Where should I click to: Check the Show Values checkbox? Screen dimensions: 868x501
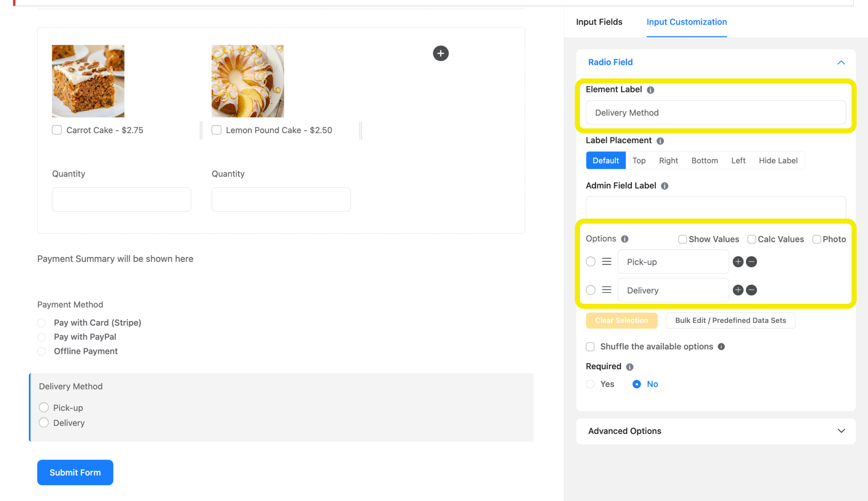[682, 239]
